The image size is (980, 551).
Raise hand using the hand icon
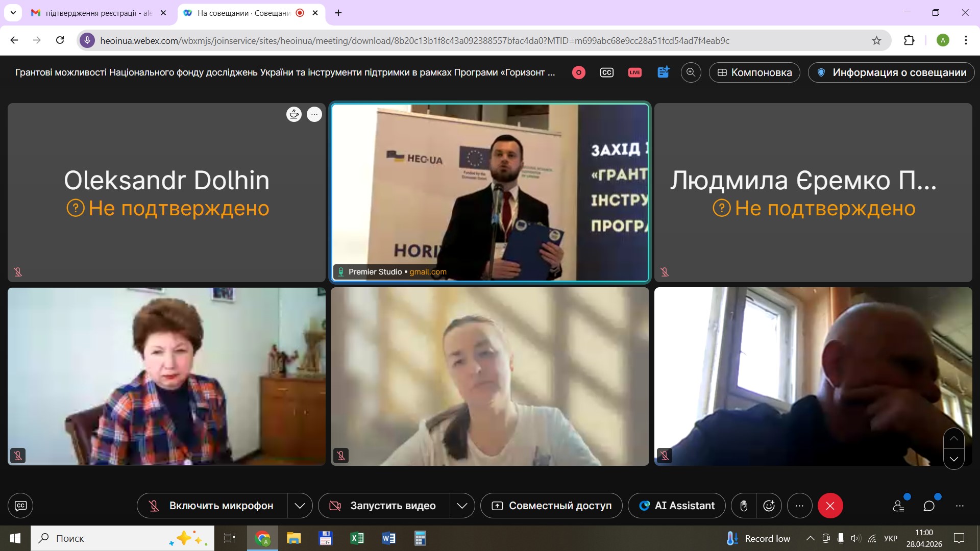pyautogui.click(x=744, y=506)
